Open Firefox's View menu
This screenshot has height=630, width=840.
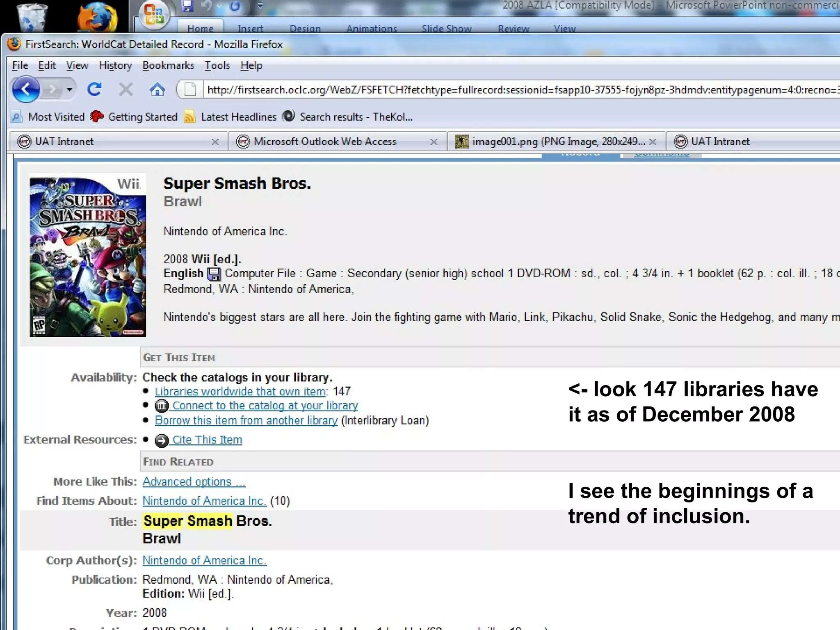point(77,66)
